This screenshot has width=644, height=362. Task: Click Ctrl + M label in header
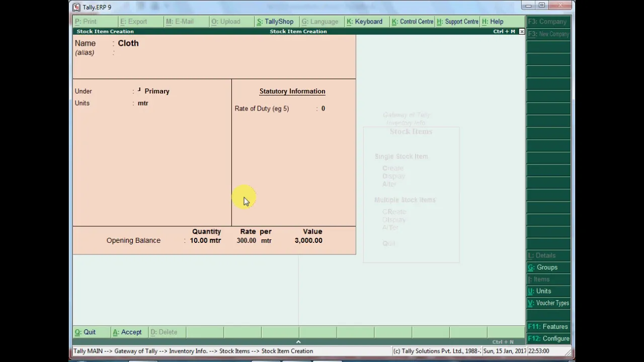tap(504, 31)
